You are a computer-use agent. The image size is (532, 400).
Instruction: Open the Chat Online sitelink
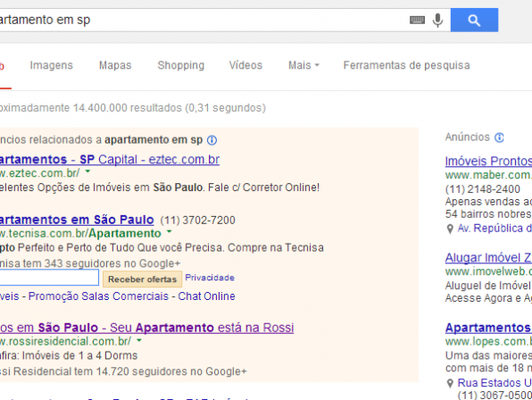click(x=206, y=296)
